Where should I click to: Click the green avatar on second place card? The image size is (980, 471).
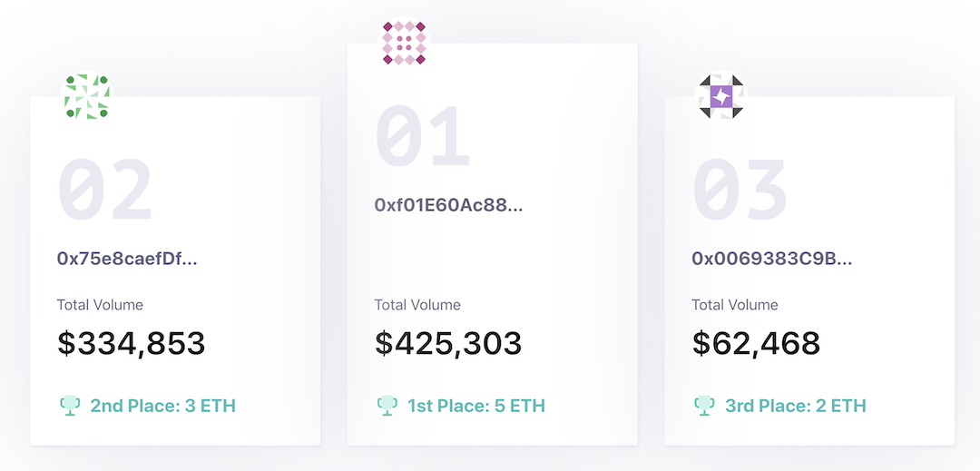pos(86,97)
